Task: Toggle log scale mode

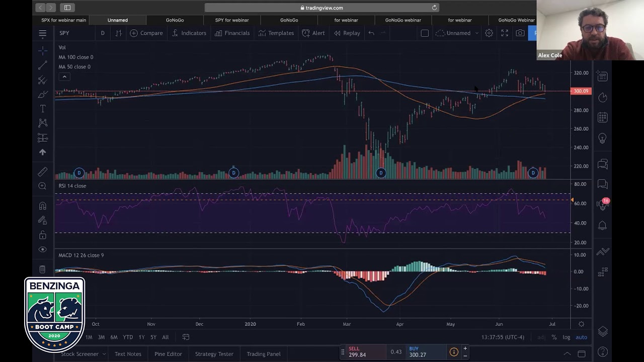Action: coord(566,337)
